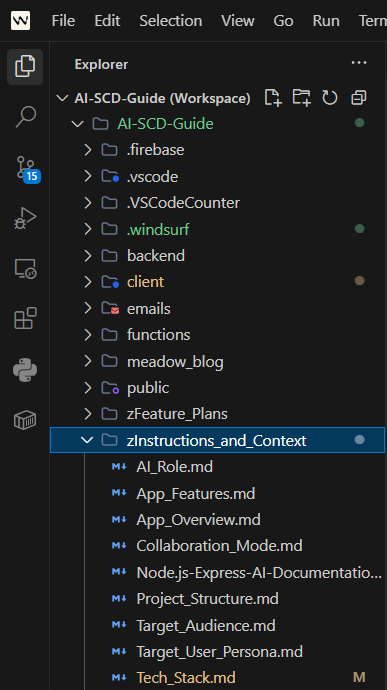Open the Explorer view in activity bar
This screenshot has width=387, height=690.
point(25,66)
